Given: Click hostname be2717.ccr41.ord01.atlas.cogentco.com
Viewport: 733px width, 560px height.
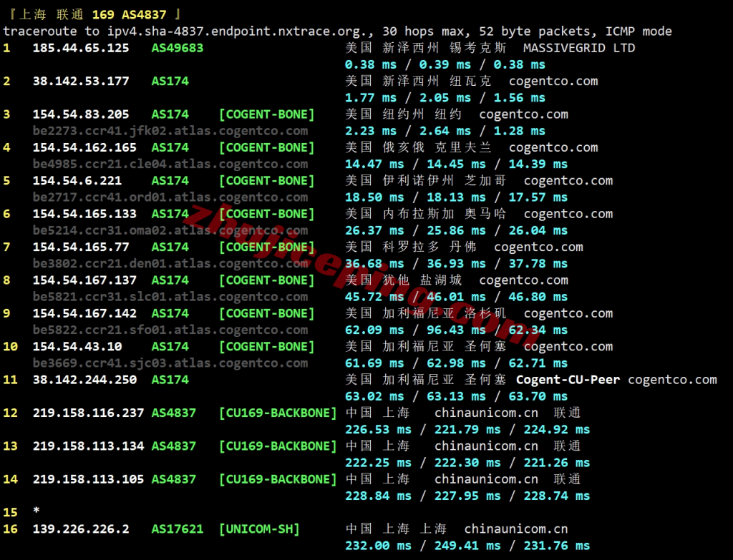Looking at the screenshot, I should [x=170, y=197].
